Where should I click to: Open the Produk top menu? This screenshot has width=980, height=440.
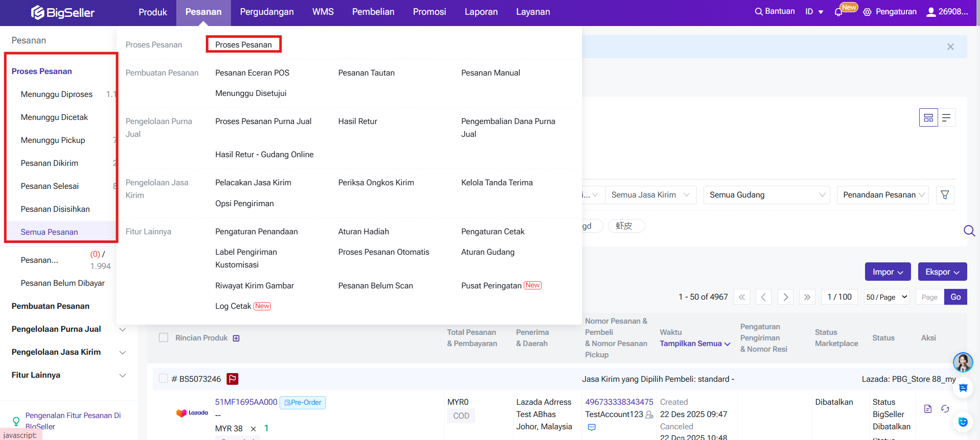pyautogui.click(x=153, y=12)
